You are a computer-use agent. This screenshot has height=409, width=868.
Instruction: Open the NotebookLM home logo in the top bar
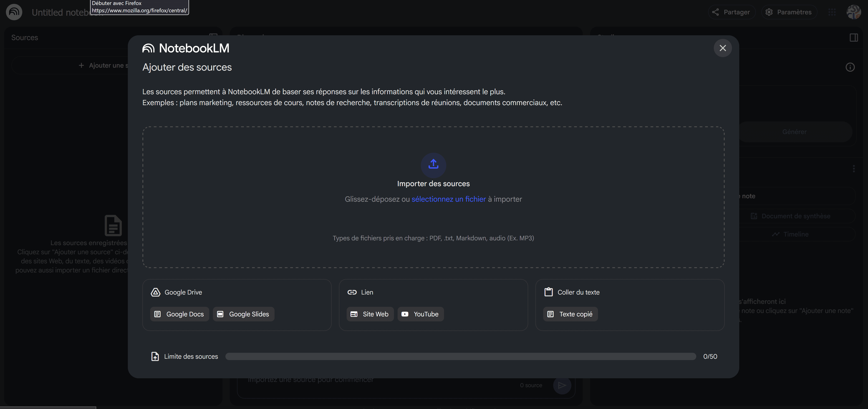(14, 12)
